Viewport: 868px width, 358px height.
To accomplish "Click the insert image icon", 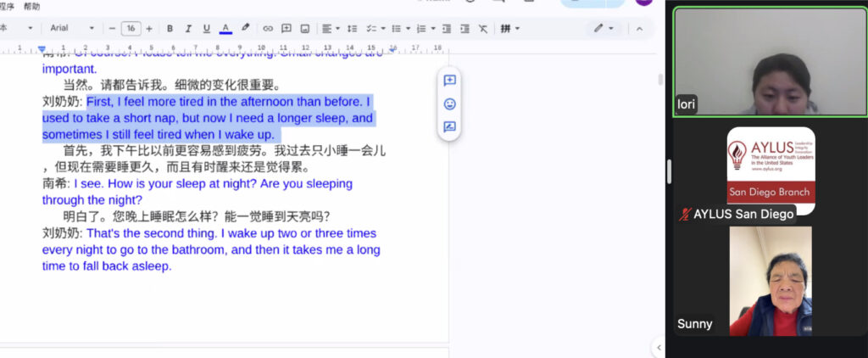I will click(305, 28).
